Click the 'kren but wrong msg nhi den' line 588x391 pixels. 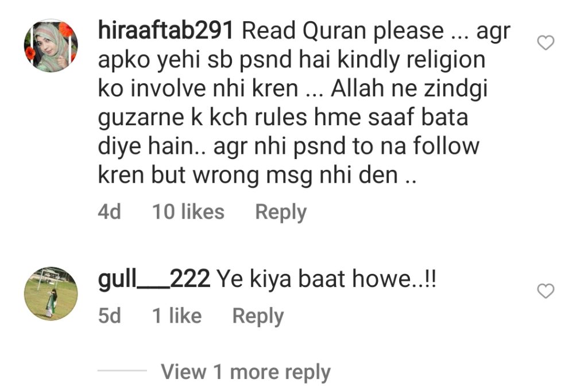pos(257,175)
